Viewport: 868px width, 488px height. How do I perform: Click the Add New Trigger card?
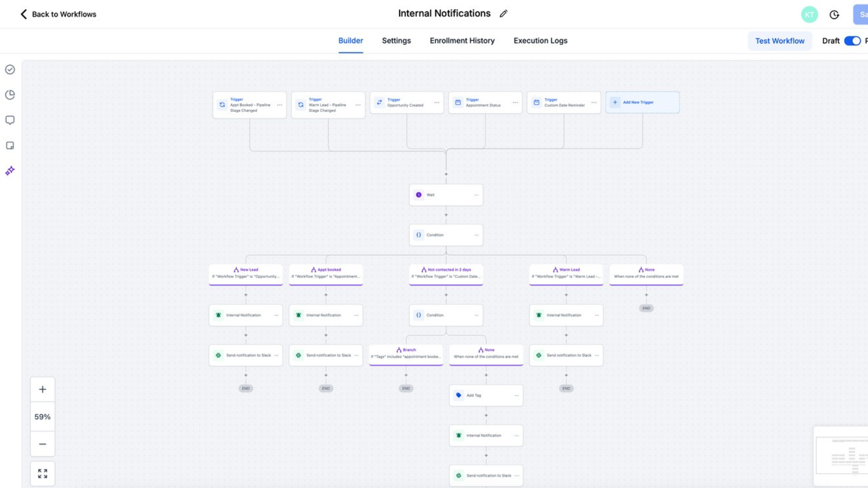pyautogui.click(x=642, y=102)
